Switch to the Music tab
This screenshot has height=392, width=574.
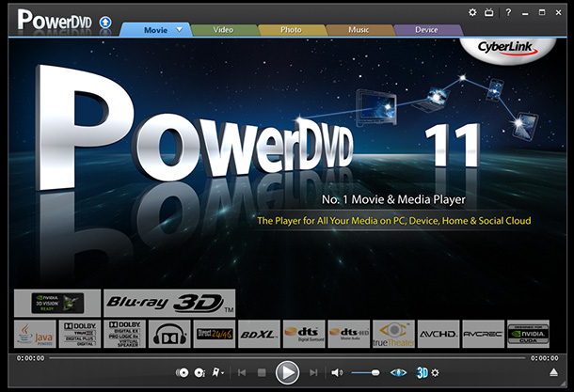pyautogui.click(x=359, y=30)
